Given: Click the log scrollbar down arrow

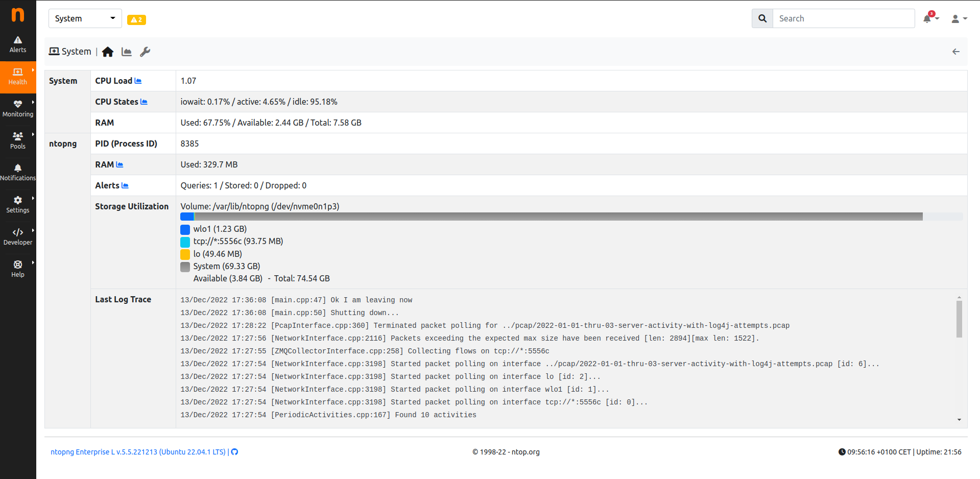Looking at the screenshot, I should [959, 420].
